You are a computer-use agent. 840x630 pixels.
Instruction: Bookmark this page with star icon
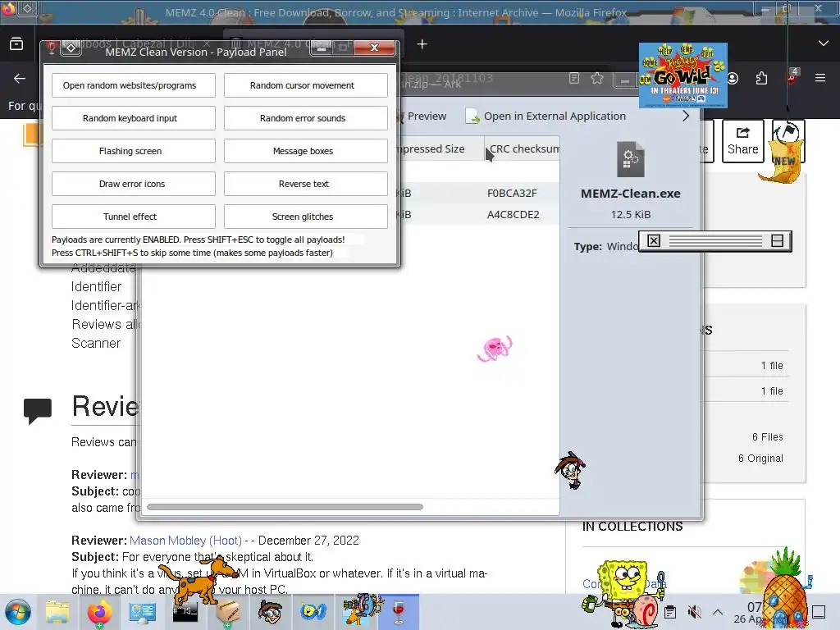click(x=597, y=78)
